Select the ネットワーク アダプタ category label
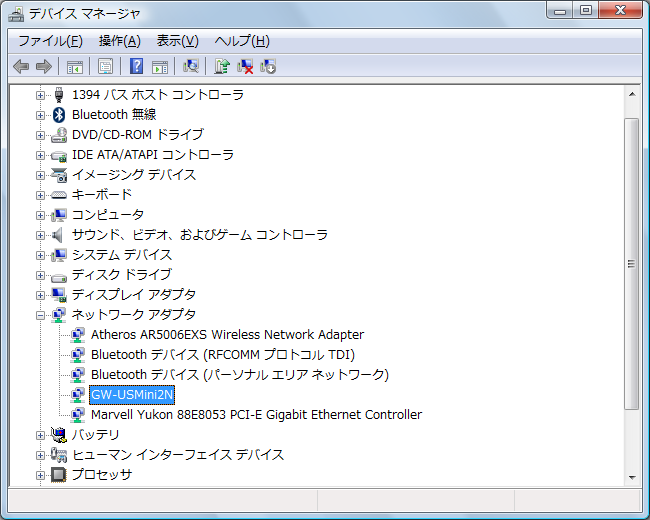Viewport: 650px width, 520px height. [x=133, y=315]
